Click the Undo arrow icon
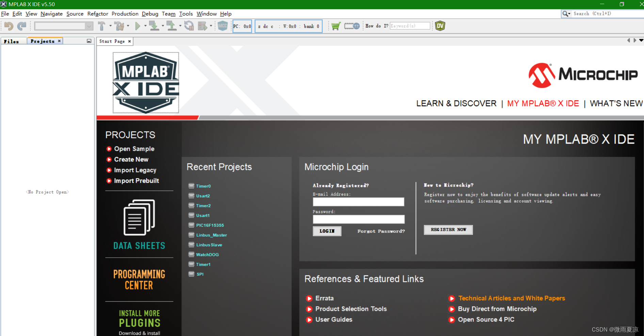Image resolution: width=644 pixels, height=336 pixels. (9, 26)
